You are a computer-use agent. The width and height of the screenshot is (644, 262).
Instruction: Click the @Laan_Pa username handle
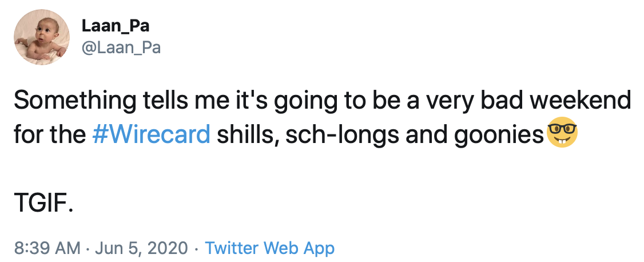coord(121,48)
